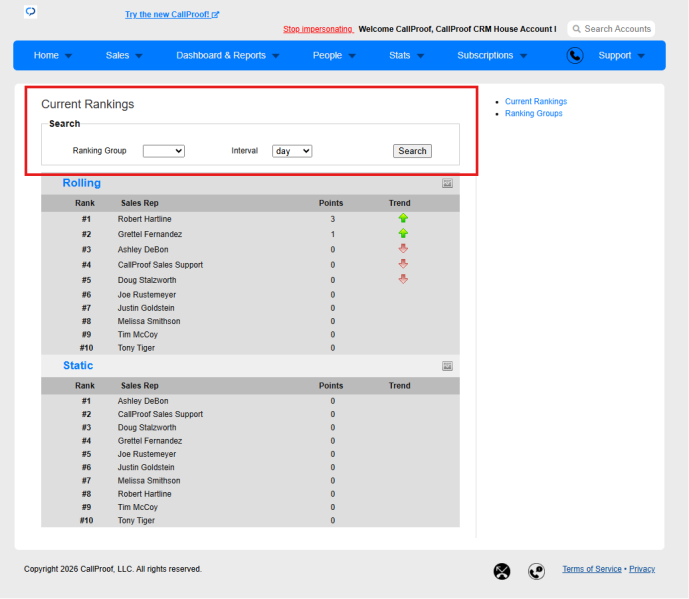689x599 pixels.
Task: Open the Terms of Service link
Action: click(592, 569)
